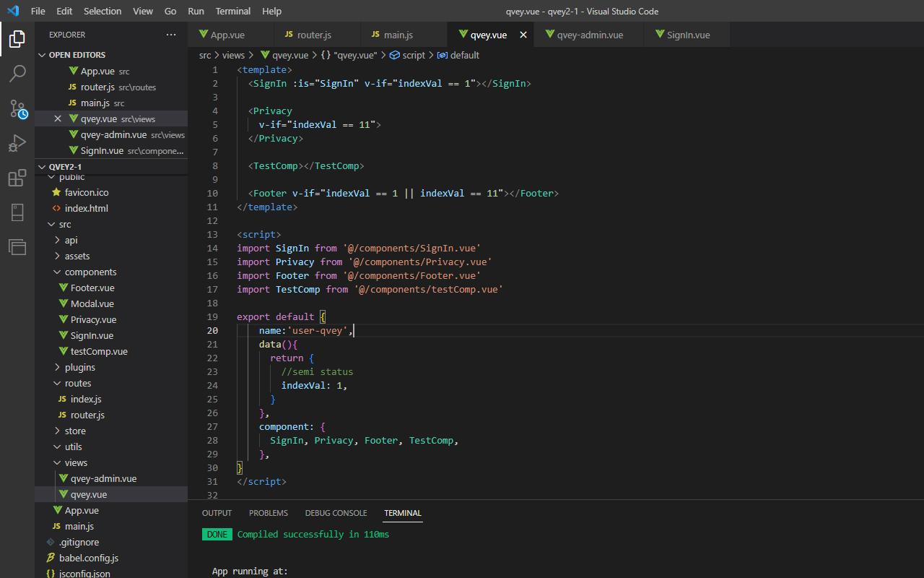Click the views breadcrumb segment
This screenshot has width=924, height=578.
tap(233, 55)
